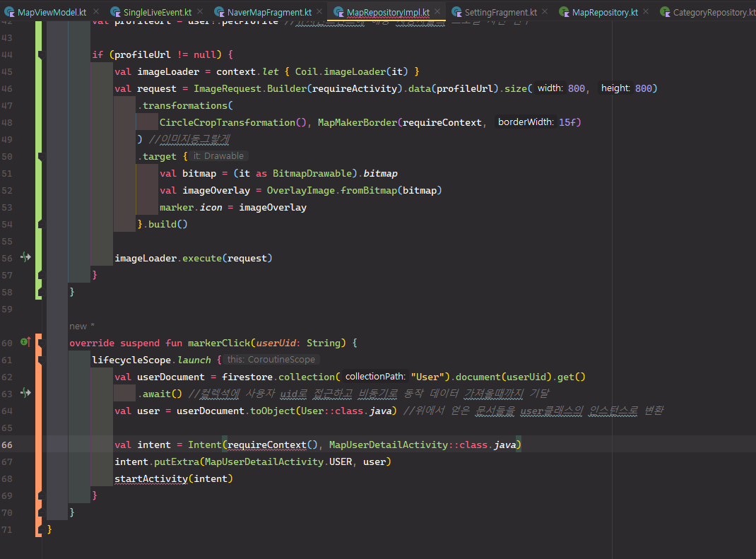Click toObject on line 64
756x559 pixels.
pyautogui.click(x=273, y=411)
